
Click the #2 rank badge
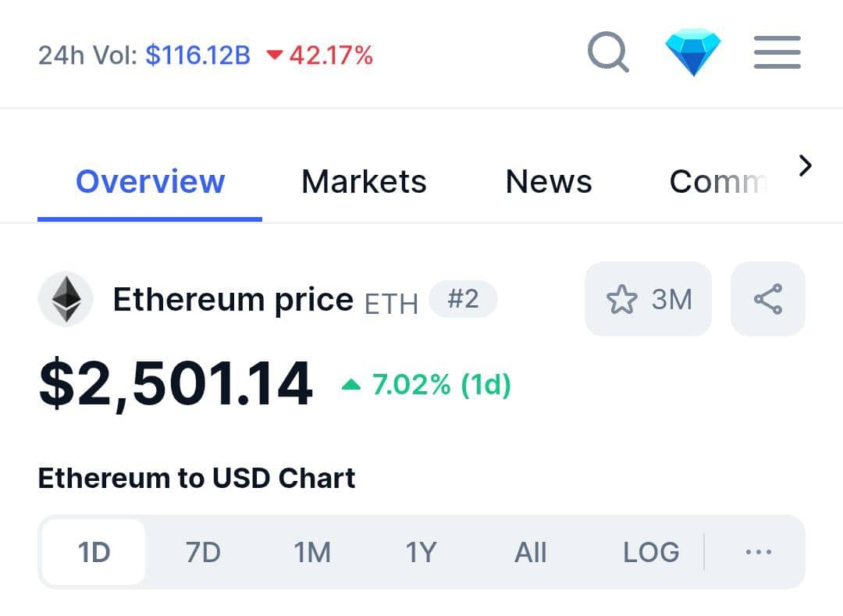(463, 299)
